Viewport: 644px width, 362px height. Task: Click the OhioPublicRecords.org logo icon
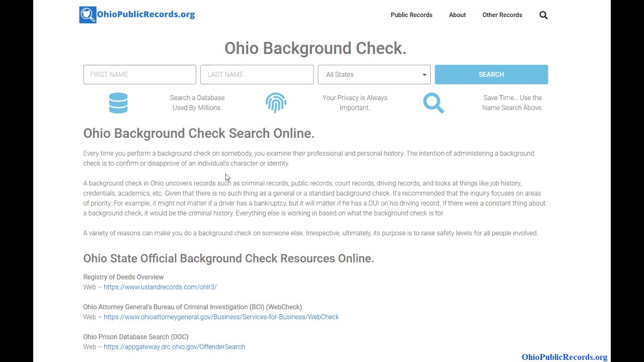[88, 15]
